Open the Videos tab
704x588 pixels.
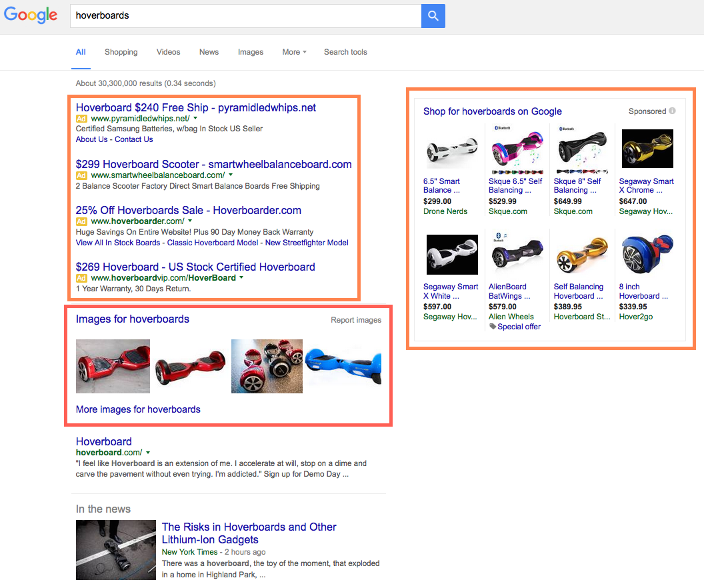[169, 52]
